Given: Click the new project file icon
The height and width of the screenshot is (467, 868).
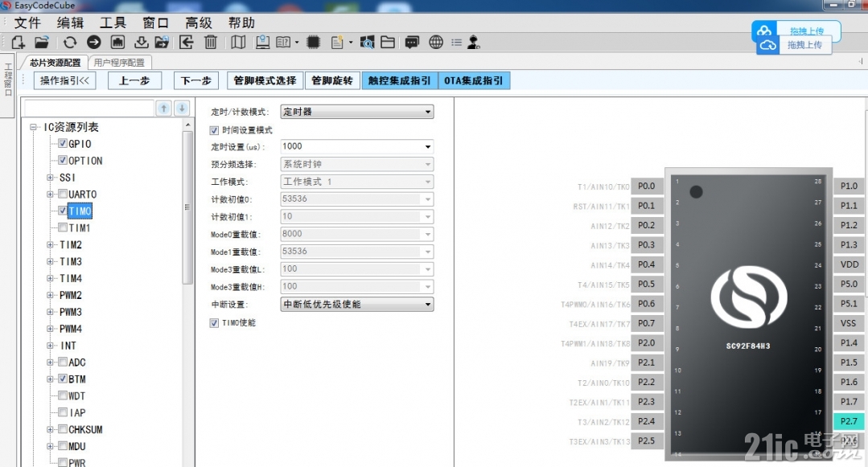Looking at the screenshot, I should [18, 42].
